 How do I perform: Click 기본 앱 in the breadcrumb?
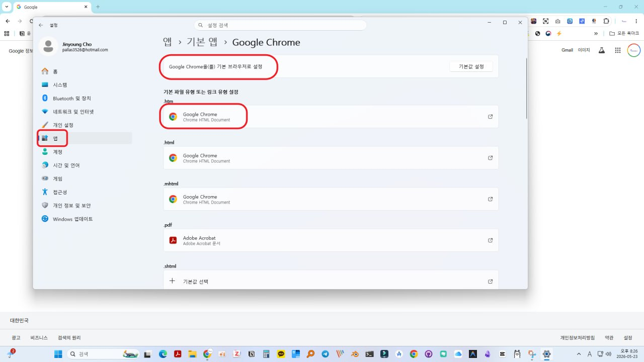tap(202, 42)
